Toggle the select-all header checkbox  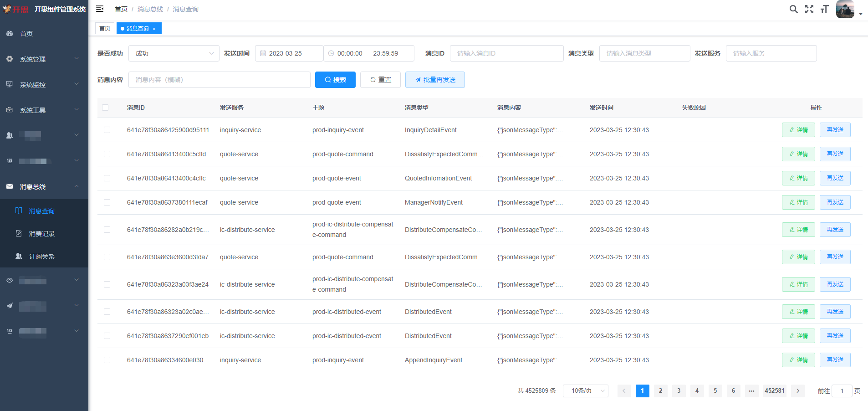105,108
